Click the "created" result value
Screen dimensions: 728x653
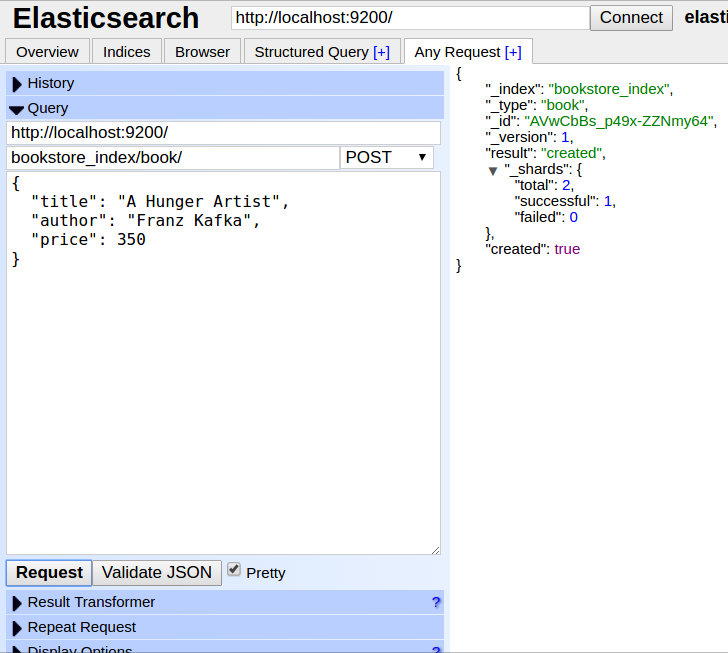[572, 153]
